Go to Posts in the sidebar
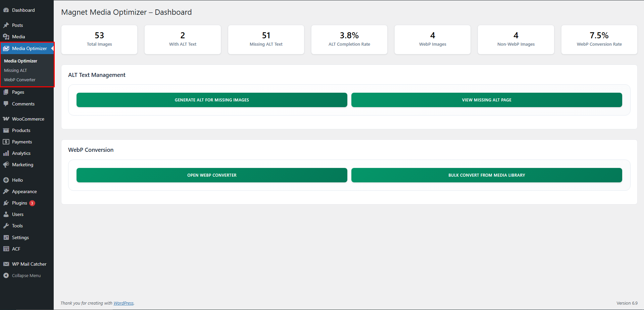The image size is (644, 310). [x=27, y=25]
